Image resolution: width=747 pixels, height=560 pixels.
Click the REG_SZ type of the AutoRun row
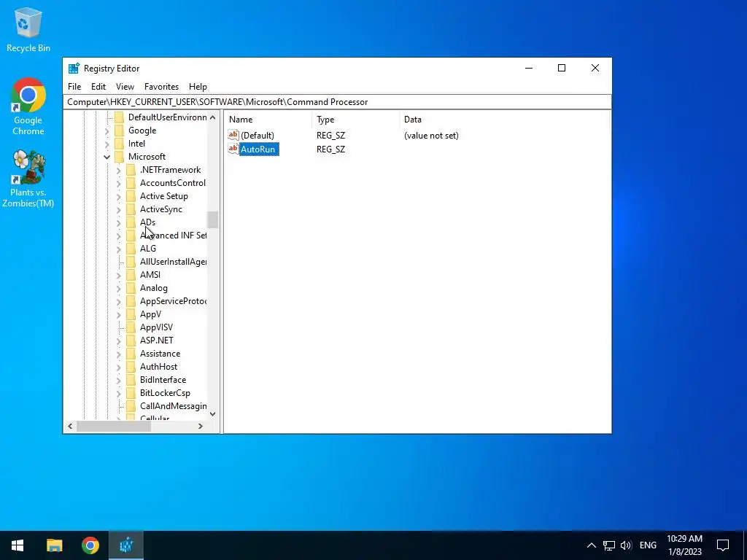tap(330, 149)
